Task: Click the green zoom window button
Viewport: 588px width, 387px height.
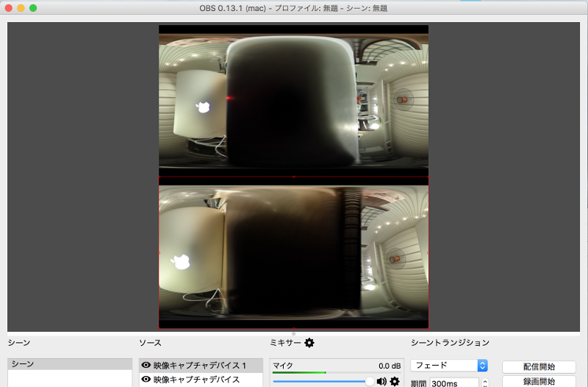Action: coord(33,8)
